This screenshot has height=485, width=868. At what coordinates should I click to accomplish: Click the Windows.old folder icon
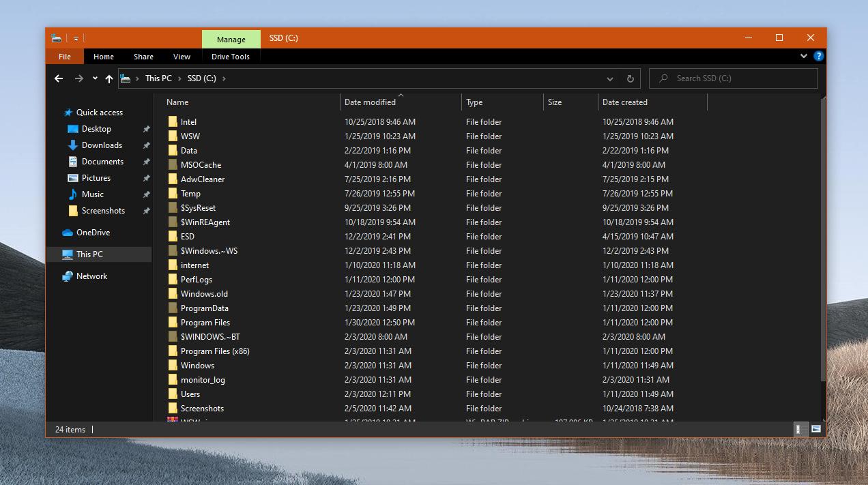coord(173,294)
